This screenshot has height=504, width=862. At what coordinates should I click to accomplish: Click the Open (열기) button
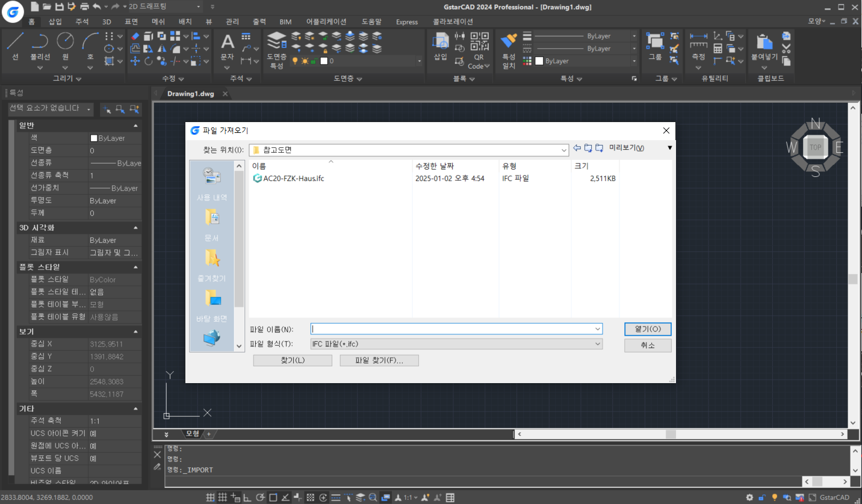click(648, 329)
